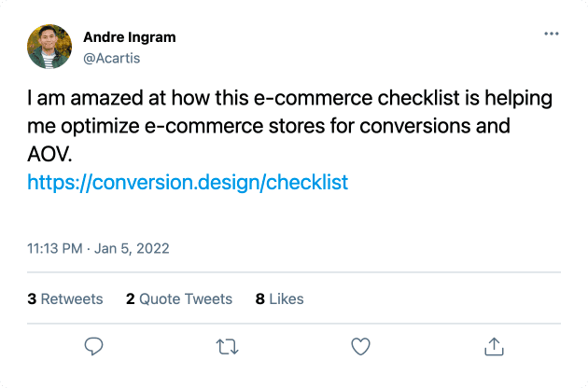Select the Jan 5, 2022 date
The height and width of the screenshot is (388, 588).
click(132, 248)
